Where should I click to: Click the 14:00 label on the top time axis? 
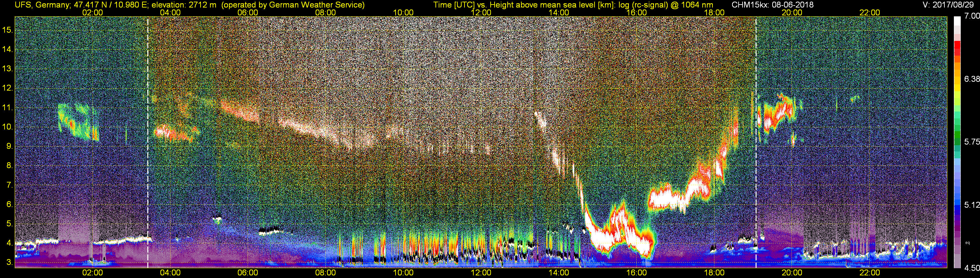[559, 12]
